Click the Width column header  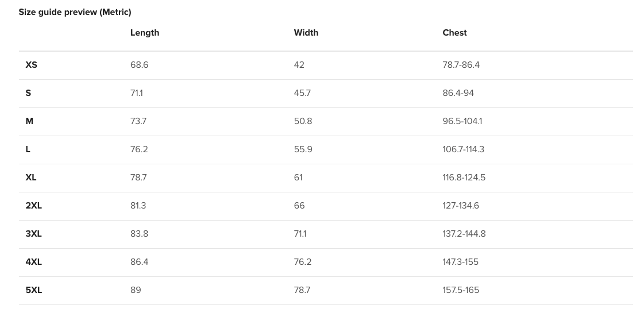coord(306,33)
